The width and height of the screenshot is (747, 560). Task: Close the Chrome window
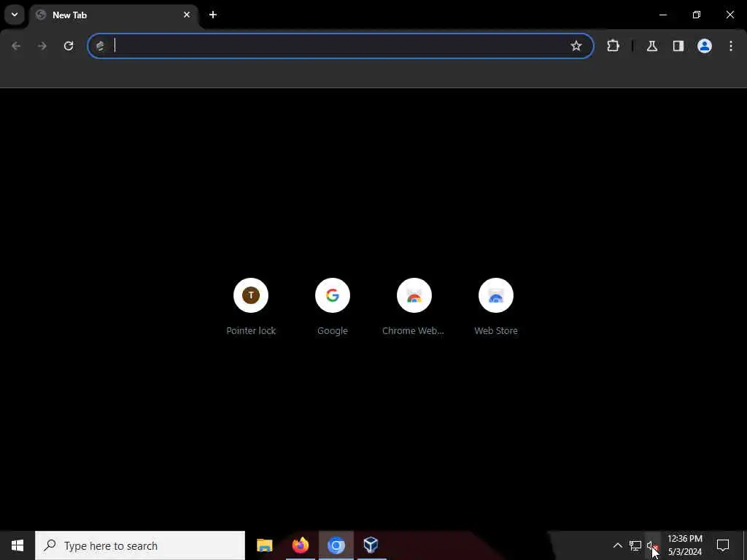729,15
